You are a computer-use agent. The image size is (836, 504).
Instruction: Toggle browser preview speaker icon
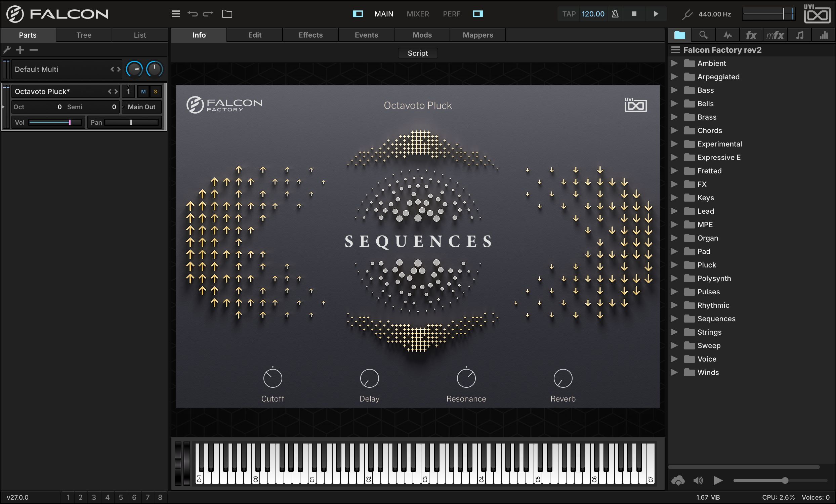point(698,480)
